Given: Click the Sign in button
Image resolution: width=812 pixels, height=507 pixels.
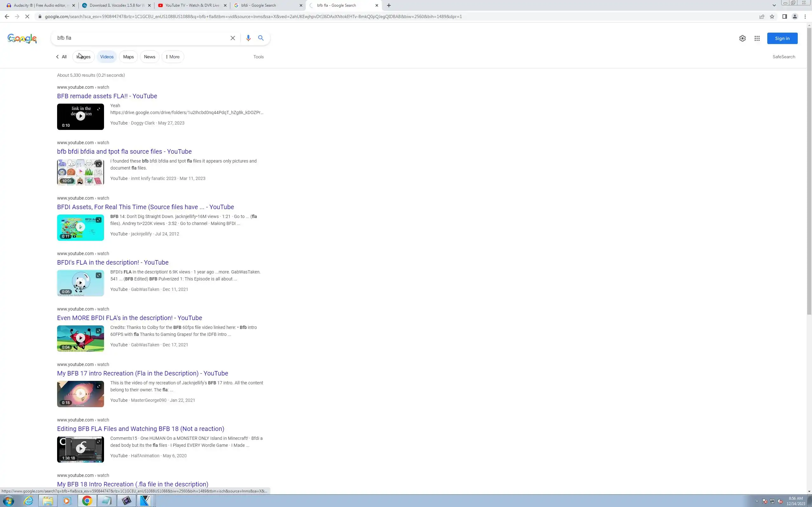Looking at the screenshot, I should pyautogui.click(x=782, y=38).
